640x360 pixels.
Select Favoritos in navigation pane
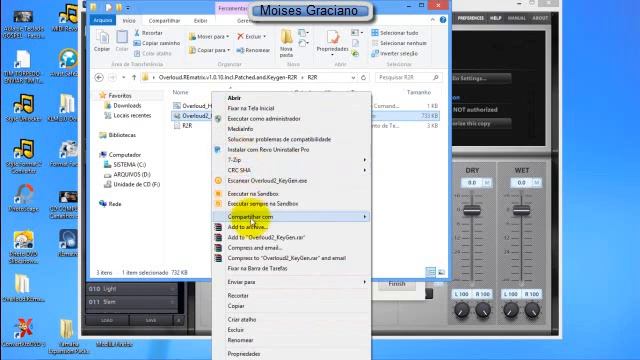pos(120,95)
